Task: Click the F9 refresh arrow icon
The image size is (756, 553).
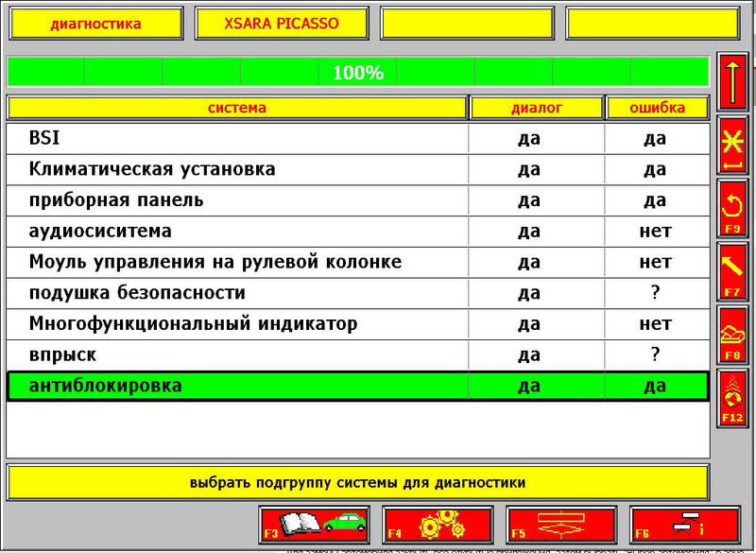Action: 731,210
